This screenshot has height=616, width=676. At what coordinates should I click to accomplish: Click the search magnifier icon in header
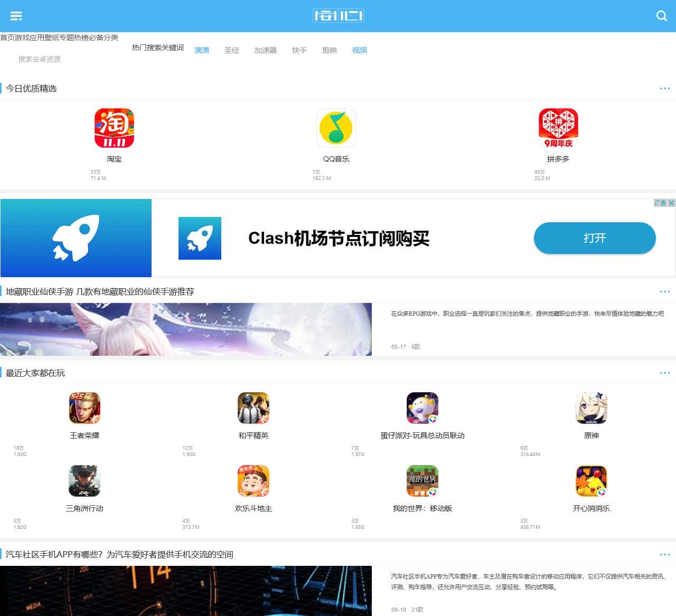point(661,16)
